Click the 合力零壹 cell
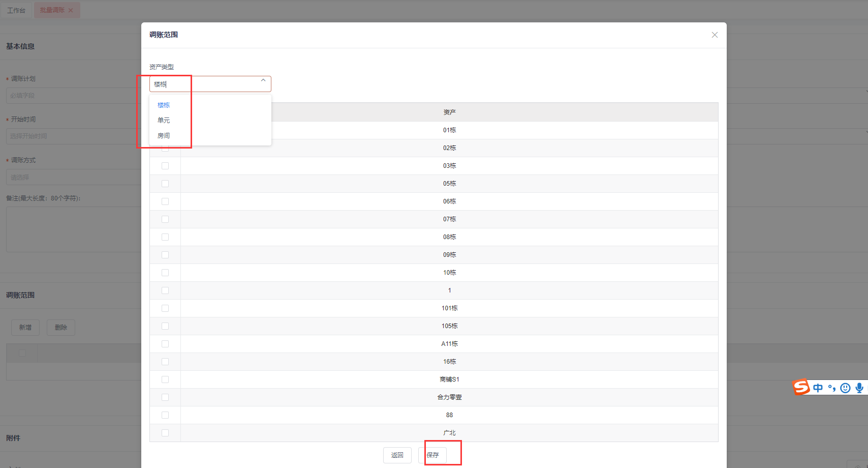This screenshot has width=868, height=468. [449, 397]
